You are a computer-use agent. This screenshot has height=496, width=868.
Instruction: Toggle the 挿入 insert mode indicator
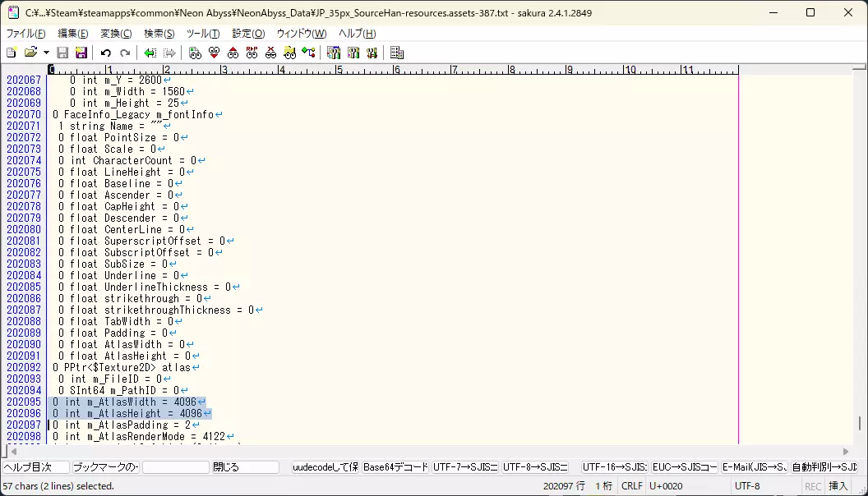[838, 486]
